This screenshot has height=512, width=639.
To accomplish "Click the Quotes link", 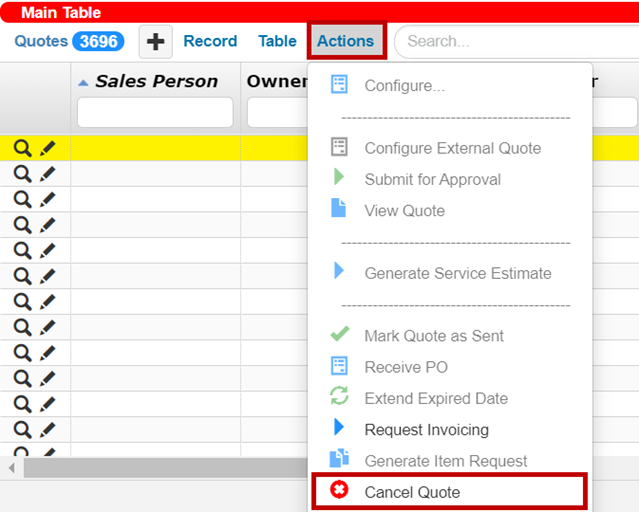I will (41, 41).
